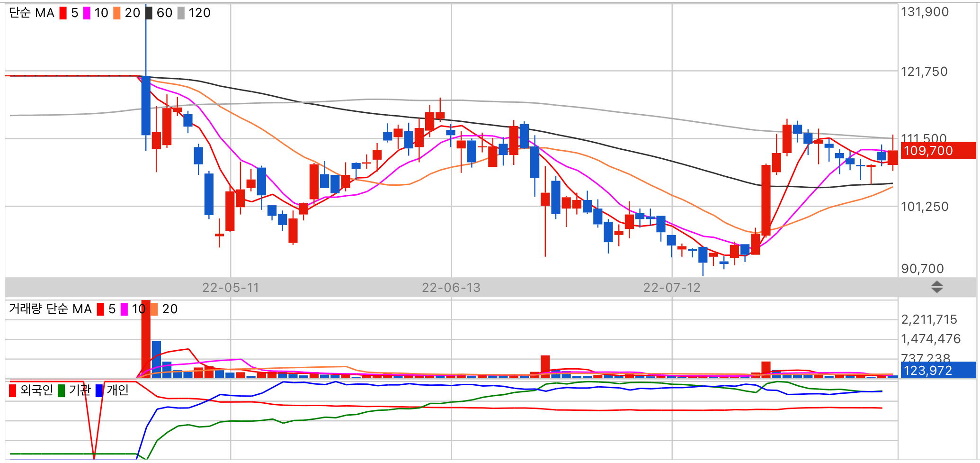Click the 2,211,715 volume axis label
This screenshot has width=980, height=463.
coord(929,319)
